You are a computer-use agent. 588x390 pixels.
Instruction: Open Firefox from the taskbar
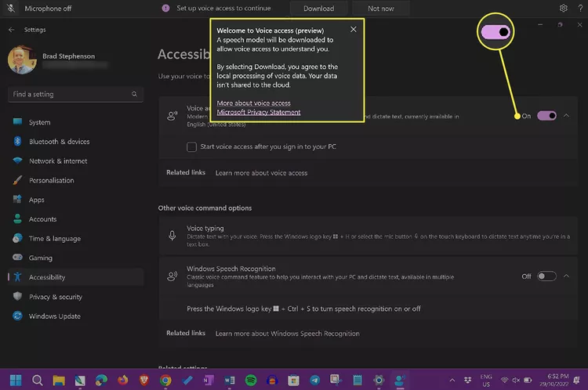pos(123,381)
